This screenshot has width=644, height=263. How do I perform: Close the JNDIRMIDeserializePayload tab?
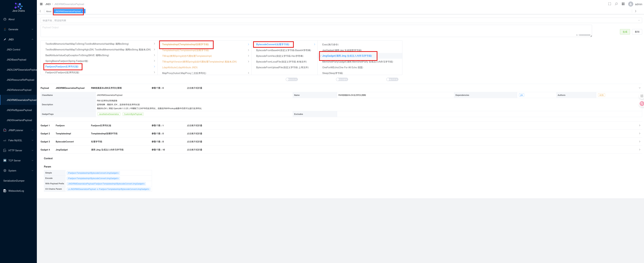pyautogui.click(x=82, y=11)
